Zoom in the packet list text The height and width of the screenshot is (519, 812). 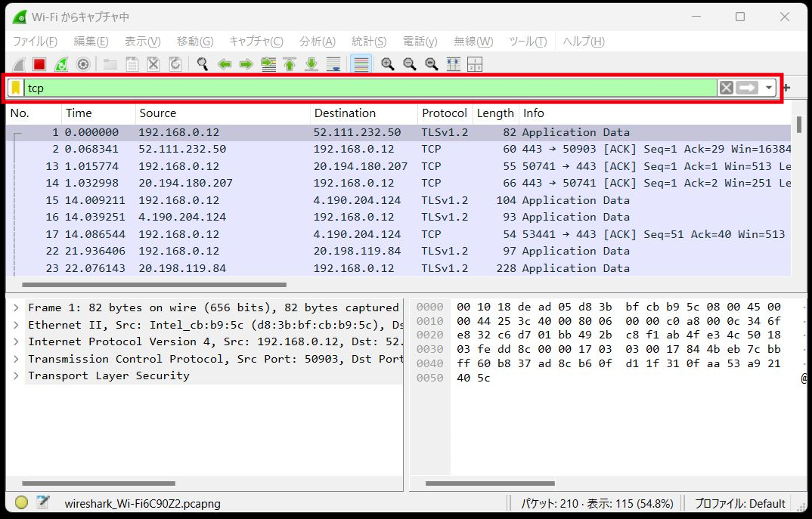click(388, 64)
